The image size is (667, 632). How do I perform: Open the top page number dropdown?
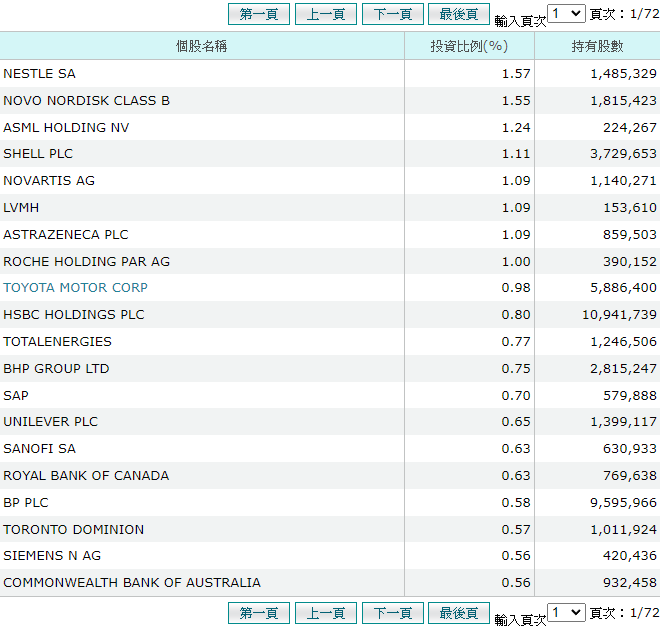[x=566, y=14]
